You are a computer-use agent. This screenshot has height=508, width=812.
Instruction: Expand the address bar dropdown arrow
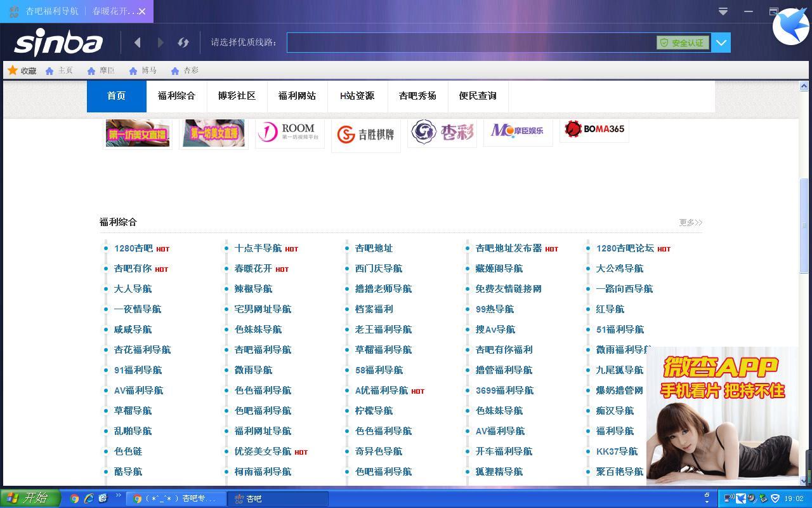[x=721, y=43]
